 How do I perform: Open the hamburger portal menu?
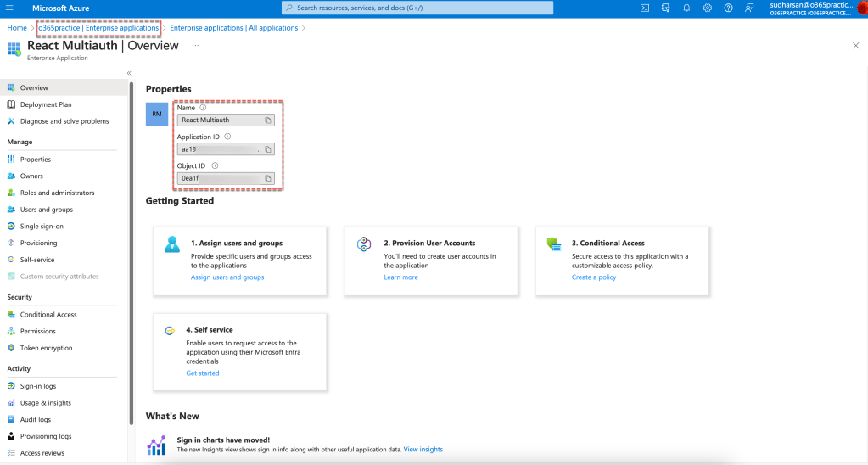coord(9,8)
